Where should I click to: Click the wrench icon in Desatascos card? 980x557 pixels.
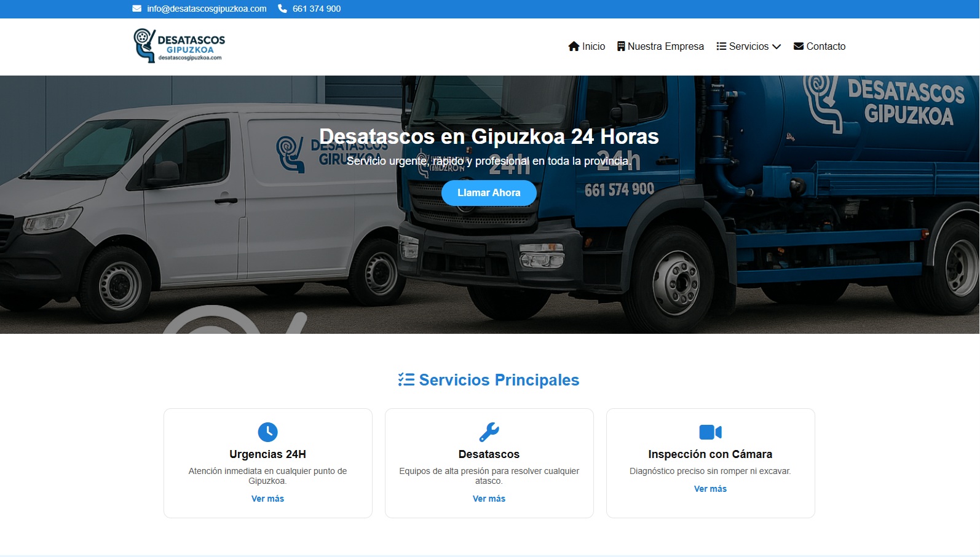tap(489, 432)
